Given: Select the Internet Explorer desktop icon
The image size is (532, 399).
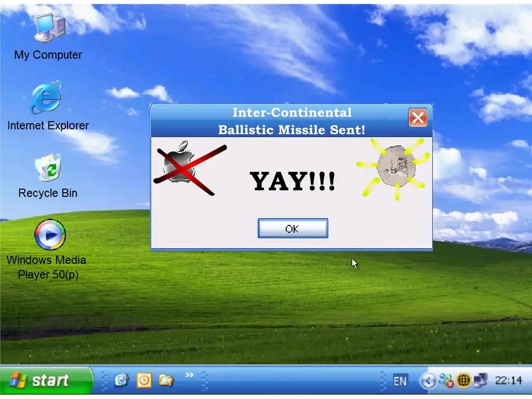Looking at the screenshot, I should [48, 106].
